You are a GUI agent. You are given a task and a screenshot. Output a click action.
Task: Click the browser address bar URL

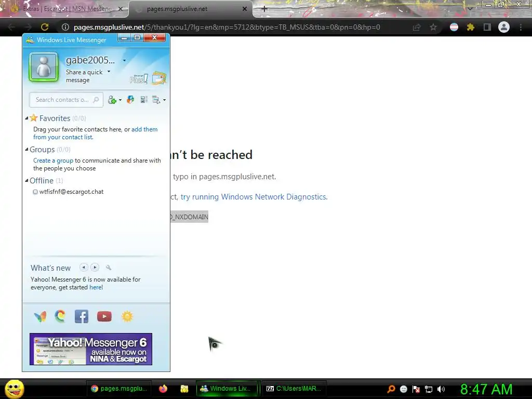pos(227,27)
